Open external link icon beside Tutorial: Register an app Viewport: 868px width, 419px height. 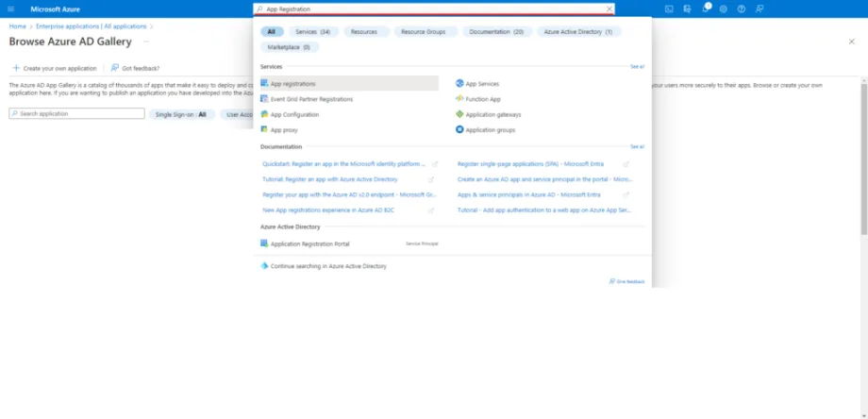tap(431, 180)
